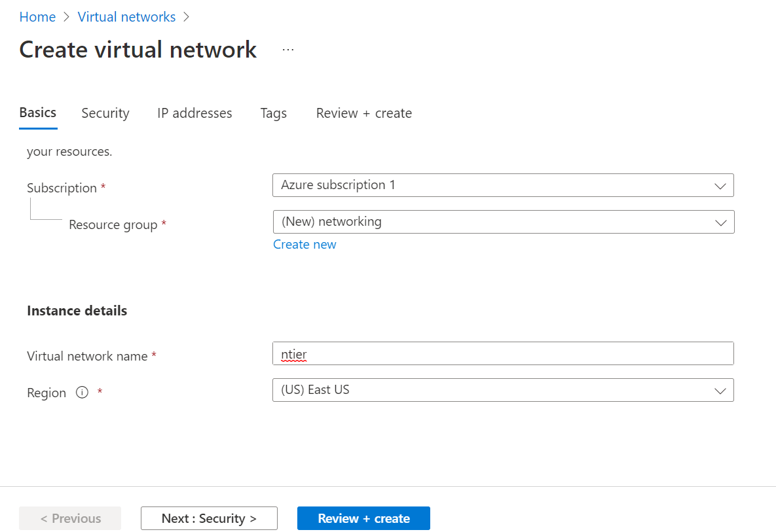Viewport: 776px width, 532px height.
Task: Open the IP addresses tab
Action: (194, 113)
